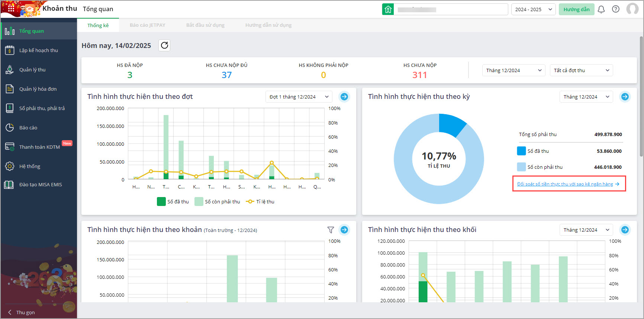This screenshot has height=319, width=644.
Task: Open the bank statement reconciliation link
Action: point(565,184)
